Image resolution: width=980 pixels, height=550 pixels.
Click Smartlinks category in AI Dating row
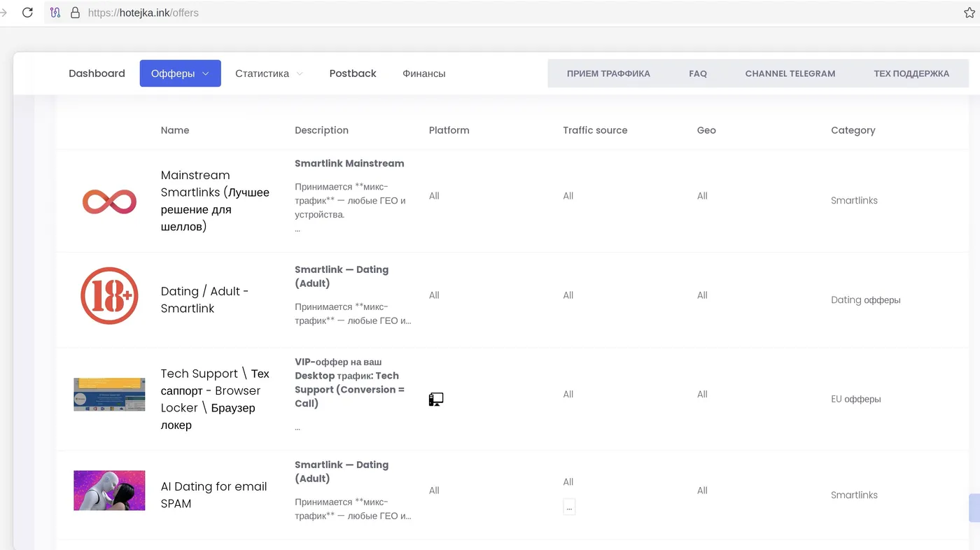coord(854,495)
